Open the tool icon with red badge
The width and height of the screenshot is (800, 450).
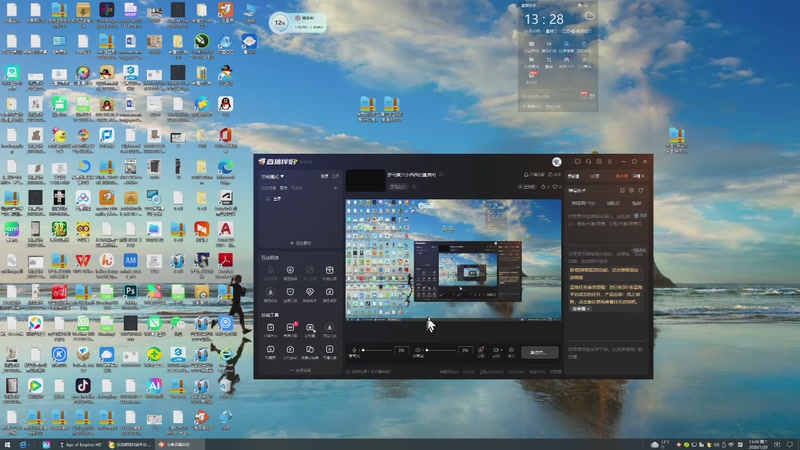pos(290,328)
